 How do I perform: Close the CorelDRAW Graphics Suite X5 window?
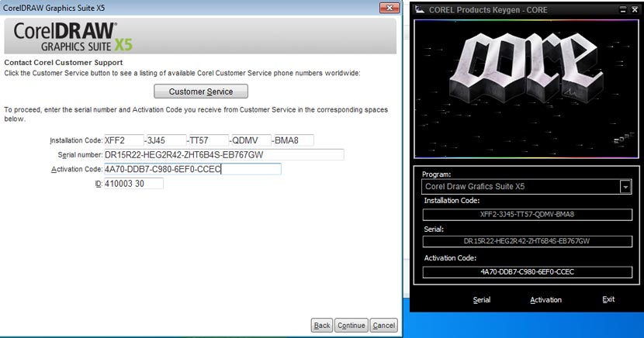tap(389, 8)
